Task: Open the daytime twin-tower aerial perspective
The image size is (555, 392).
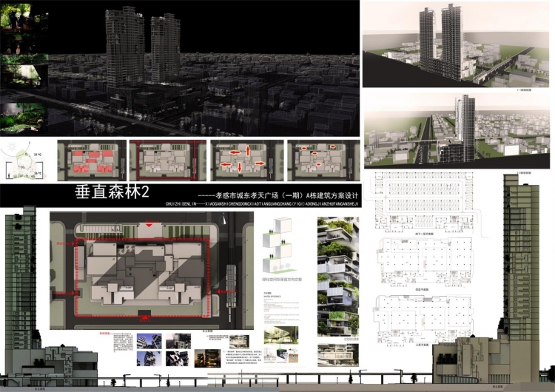Action: [456, 44]
